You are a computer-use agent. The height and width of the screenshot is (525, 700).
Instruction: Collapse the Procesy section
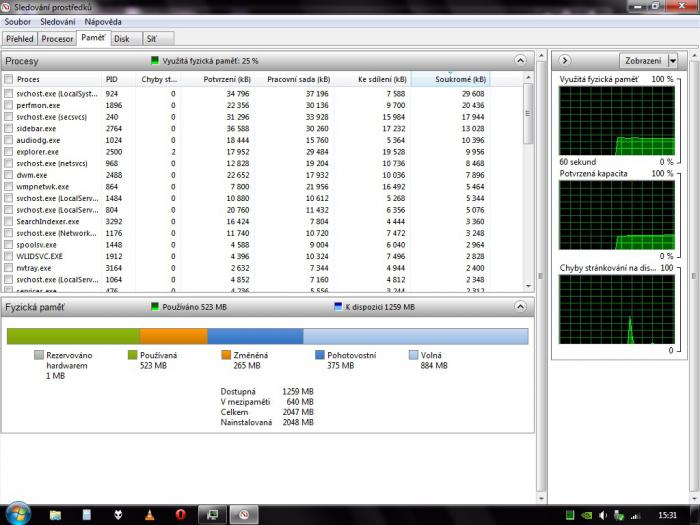519,61
